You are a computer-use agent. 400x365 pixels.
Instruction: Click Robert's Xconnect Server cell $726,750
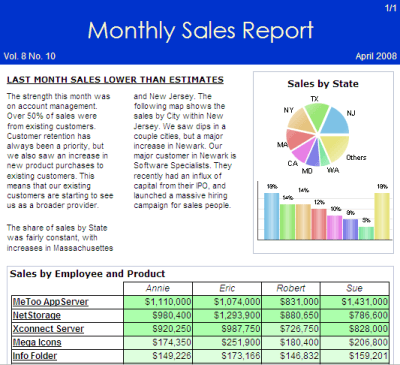[291, 329]
